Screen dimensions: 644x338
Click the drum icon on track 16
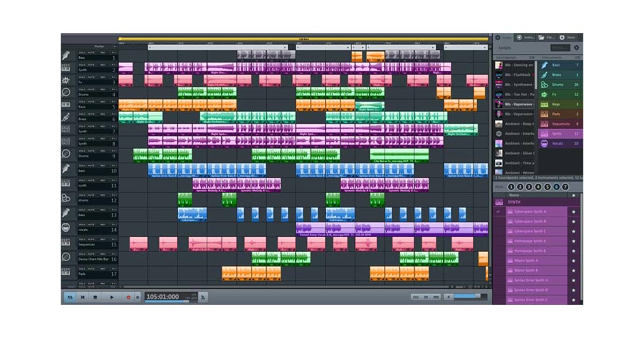pos(66,257)
